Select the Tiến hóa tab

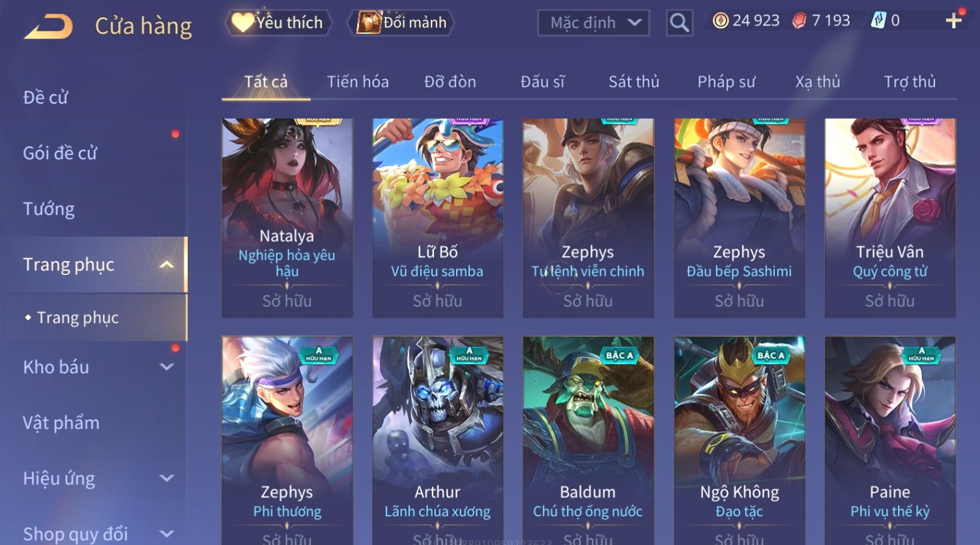pos(358,81)
